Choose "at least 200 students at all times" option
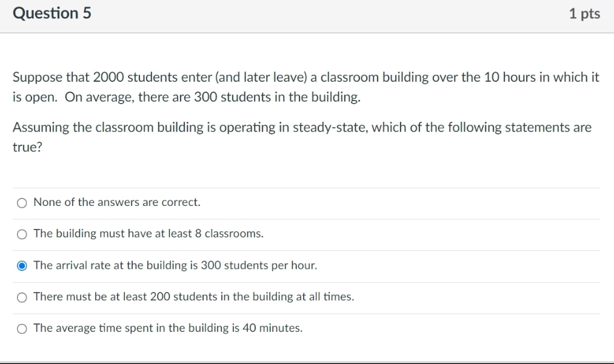 (x=22, y=297)
